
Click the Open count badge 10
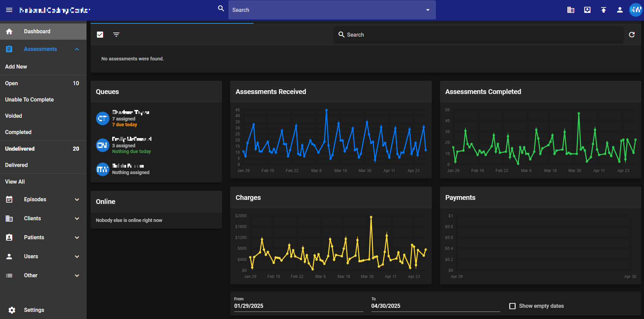76,83
